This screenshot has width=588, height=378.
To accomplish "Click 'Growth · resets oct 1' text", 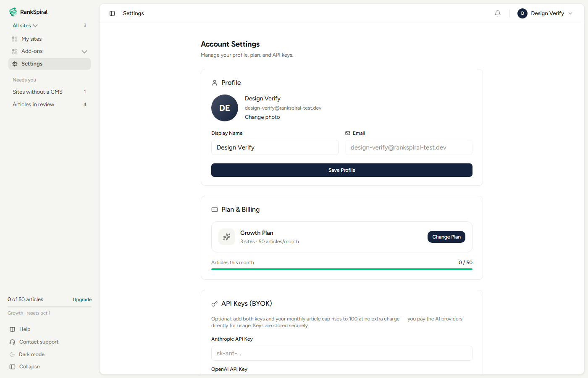I will pyautogui.click(x=29, y=313).
